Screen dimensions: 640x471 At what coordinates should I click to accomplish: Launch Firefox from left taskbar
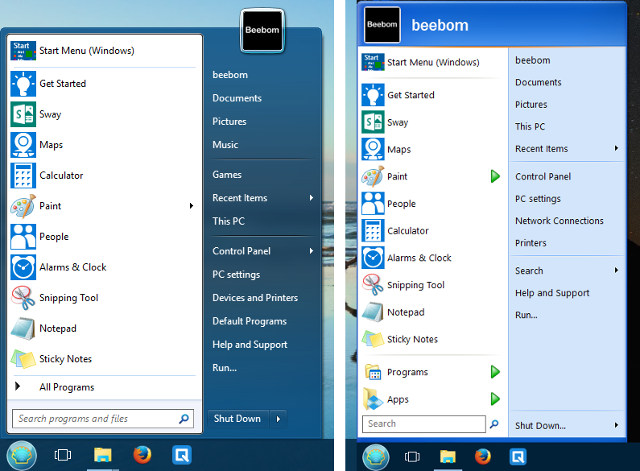tap(142, 455)
